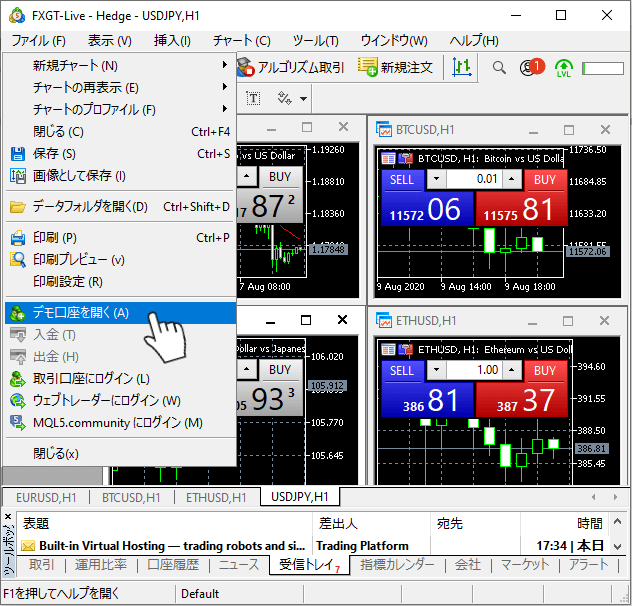Increase ETHUSD lot volume with up arrow

click(x=512, y=370)
